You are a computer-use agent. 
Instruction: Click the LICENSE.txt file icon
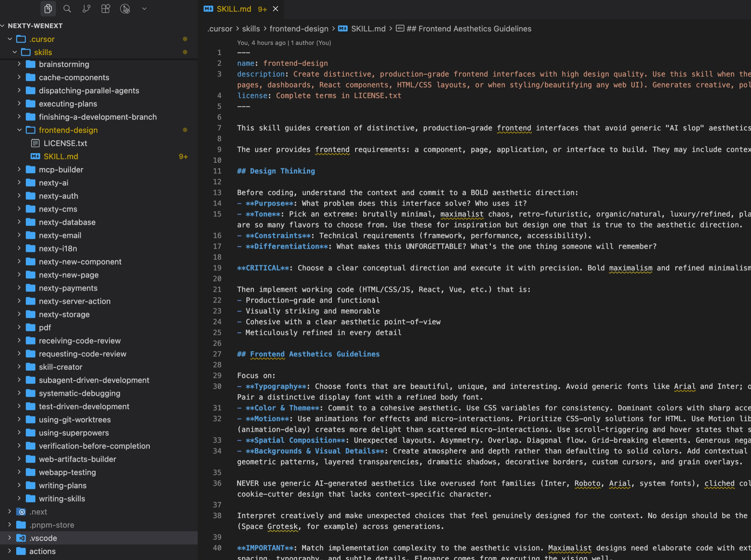[35, 143]
